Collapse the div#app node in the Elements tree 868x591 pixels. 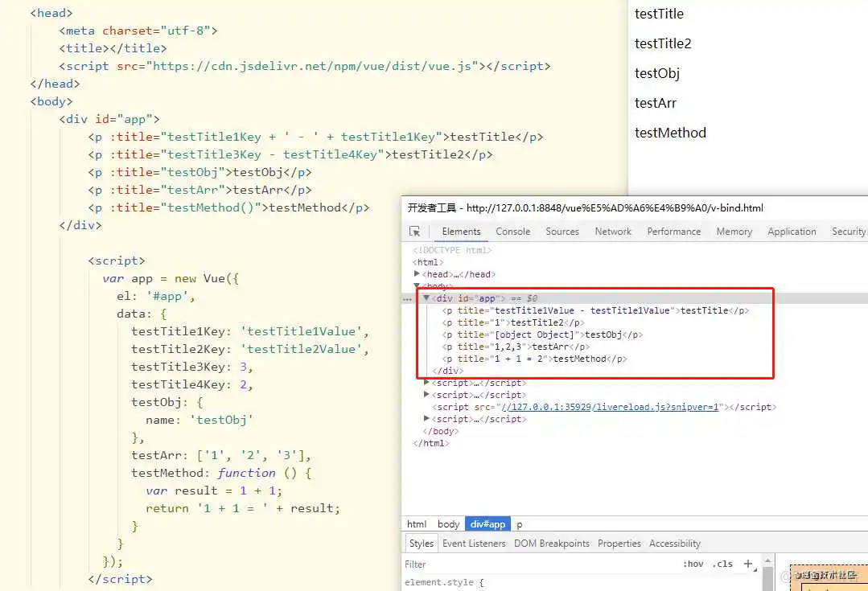(x=426, y=298)
